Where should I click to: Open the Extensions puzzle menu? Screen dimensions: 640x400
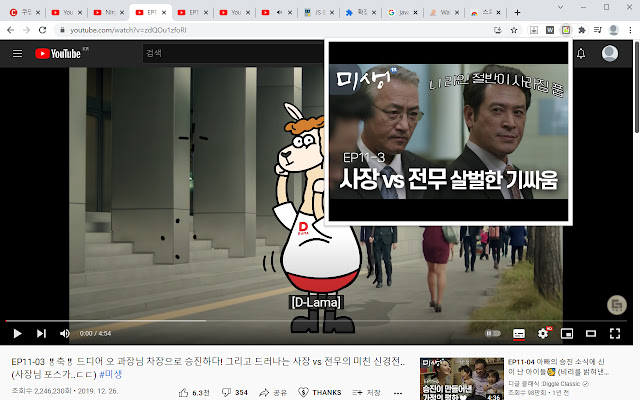[x=582, y=30]
